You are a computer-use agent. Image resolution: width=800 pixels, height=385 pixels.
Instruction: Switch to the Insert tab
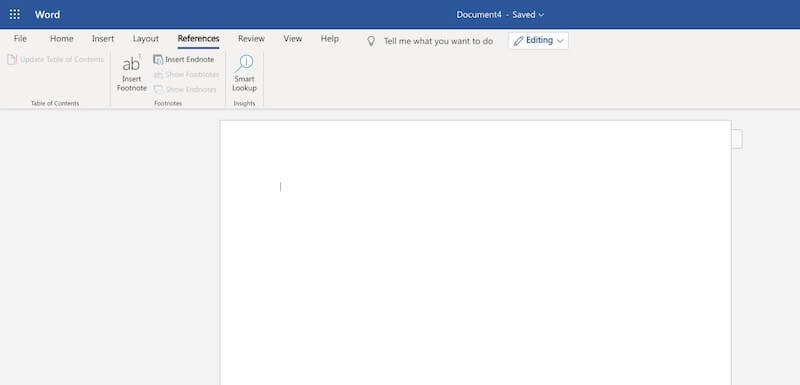click(103, 39)
